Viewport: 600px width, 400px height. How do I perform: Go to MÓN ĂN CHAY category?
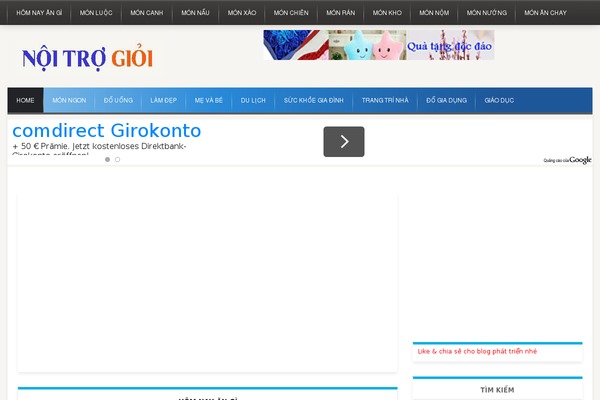(x=545, y=13)
